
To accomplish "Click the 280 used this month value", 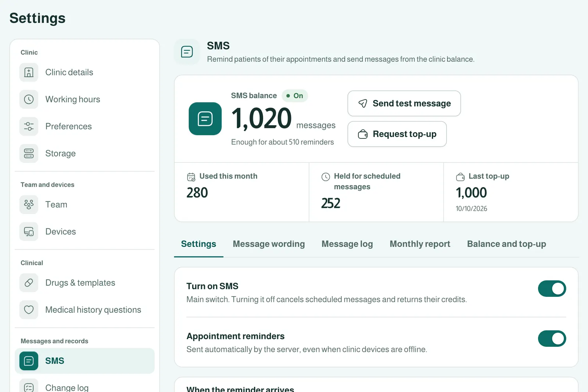I will click(x=197, y=193).
